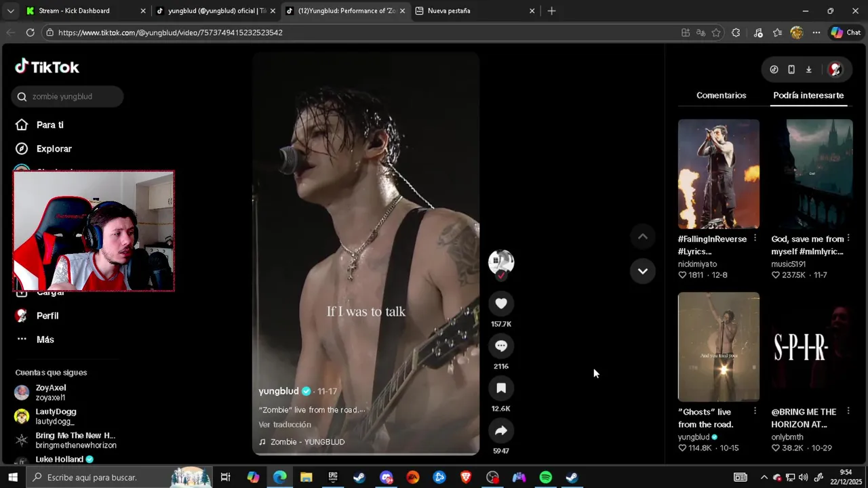Image resolution: width=868 pixels, height=488 pixels.
Task: Open the TikTok profile avatar in top-right pill
Action: (835, 69)
